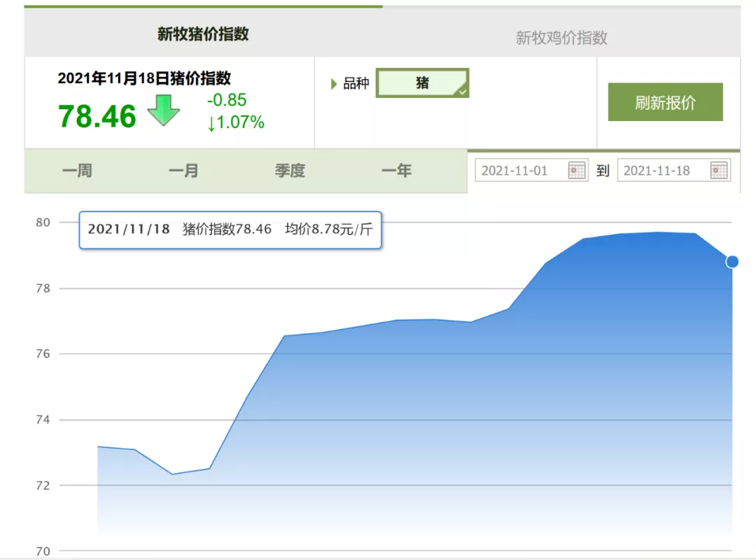Click the 刷新报价 button
The width and height of the screenshot is (756, 560).
coord(666,101)
